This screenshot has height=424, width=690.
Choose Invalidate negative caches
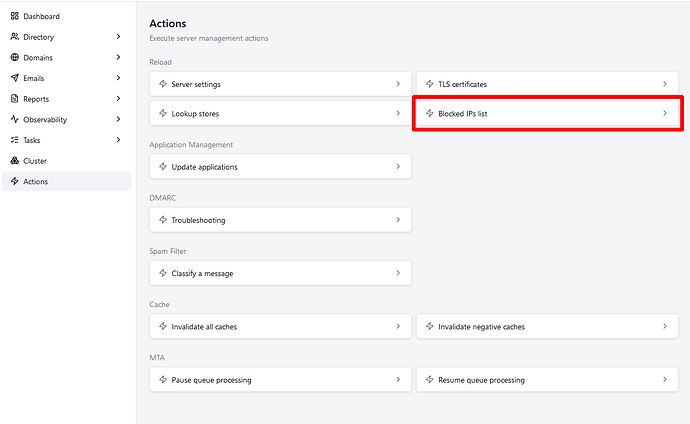pos(547,326)
